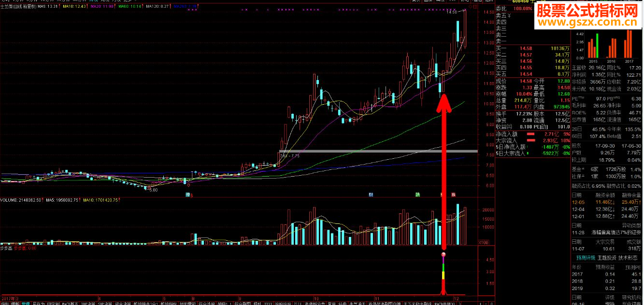Image resolution: width=644 pixels, height=305 pixels.
Task: Click the 5日净流入额 -1407万 row
Action: 533,147
